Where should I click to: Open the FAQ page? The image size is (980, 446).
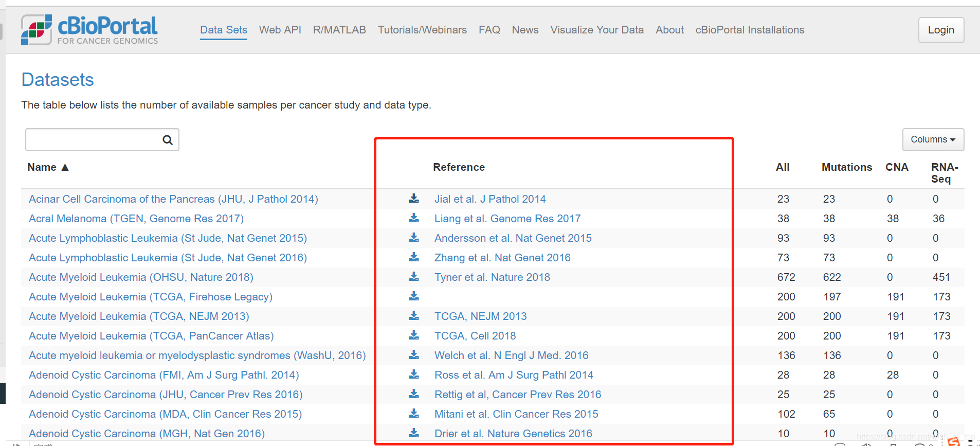[489, 30]
